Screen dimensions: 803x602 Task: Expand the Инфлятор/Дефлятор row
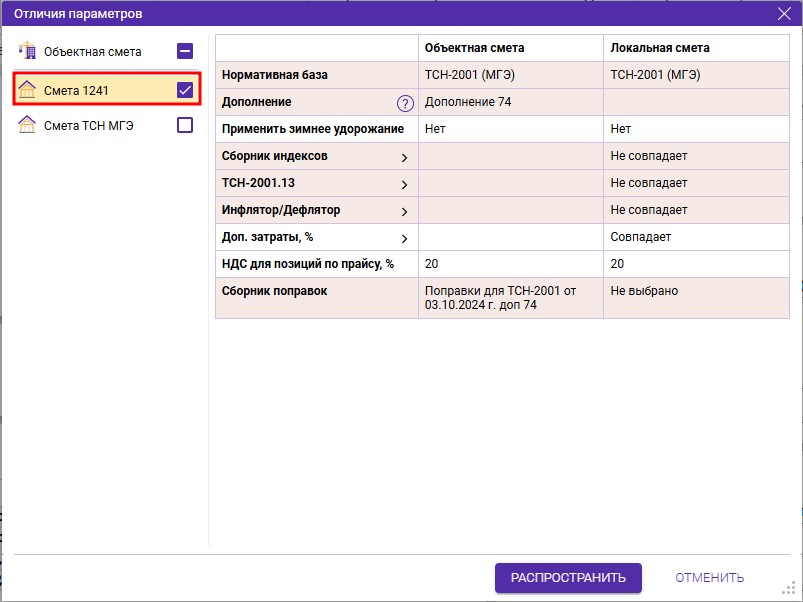coord(405,211)
